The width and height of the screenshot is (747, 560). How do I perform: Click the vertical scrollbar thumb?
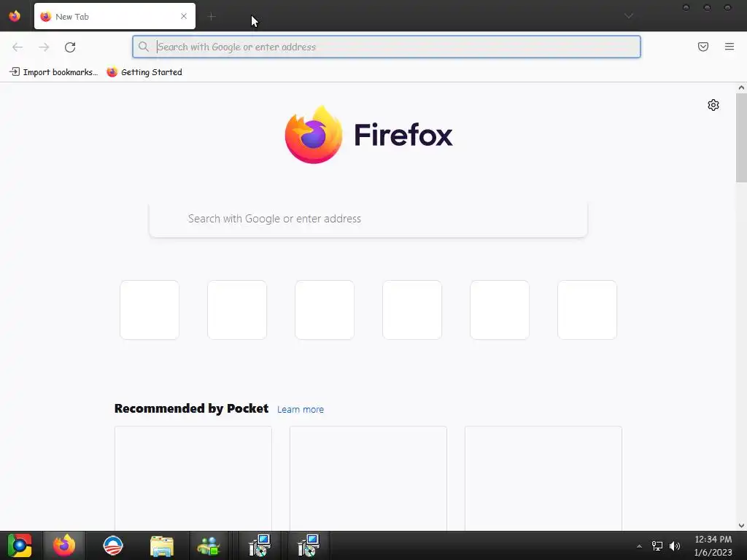(741, 138)
